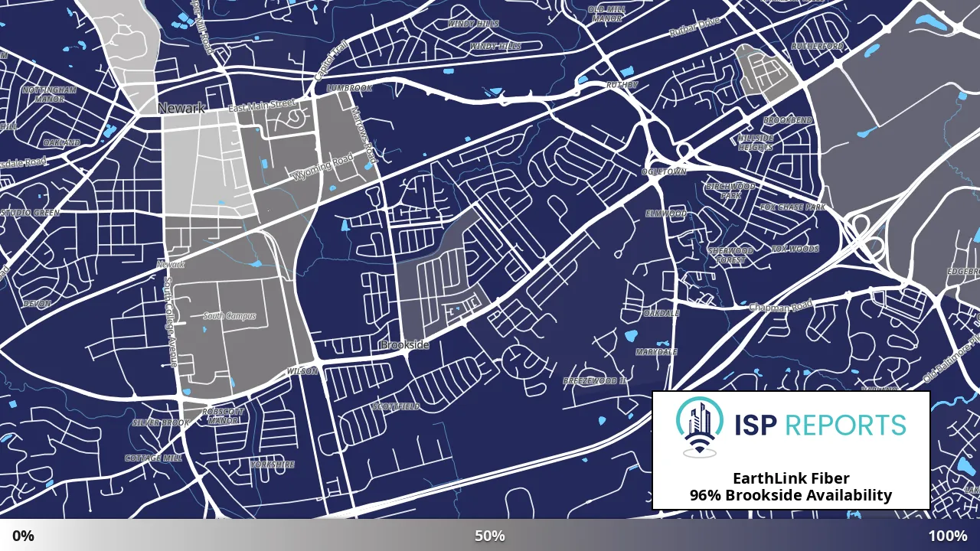Click the Old Mill Manor label
This screenshot has height=551, width=980.
point(607,13)
